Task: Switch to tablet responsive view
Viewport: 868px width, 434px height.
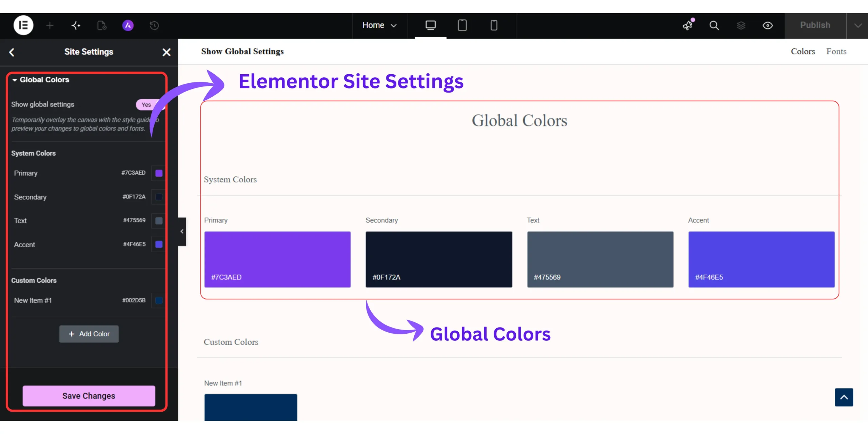Action: (x=462, y=25)
